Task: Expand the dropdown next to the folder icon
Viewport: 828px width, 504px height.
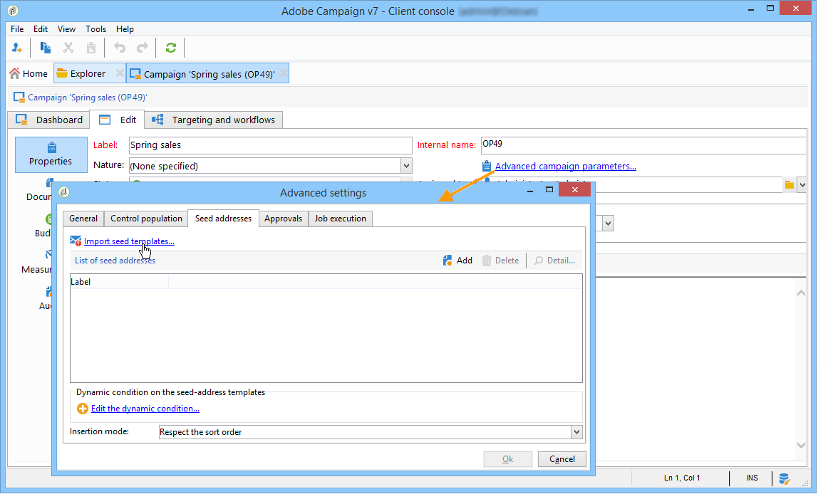Action: click(x=802, y=184)
